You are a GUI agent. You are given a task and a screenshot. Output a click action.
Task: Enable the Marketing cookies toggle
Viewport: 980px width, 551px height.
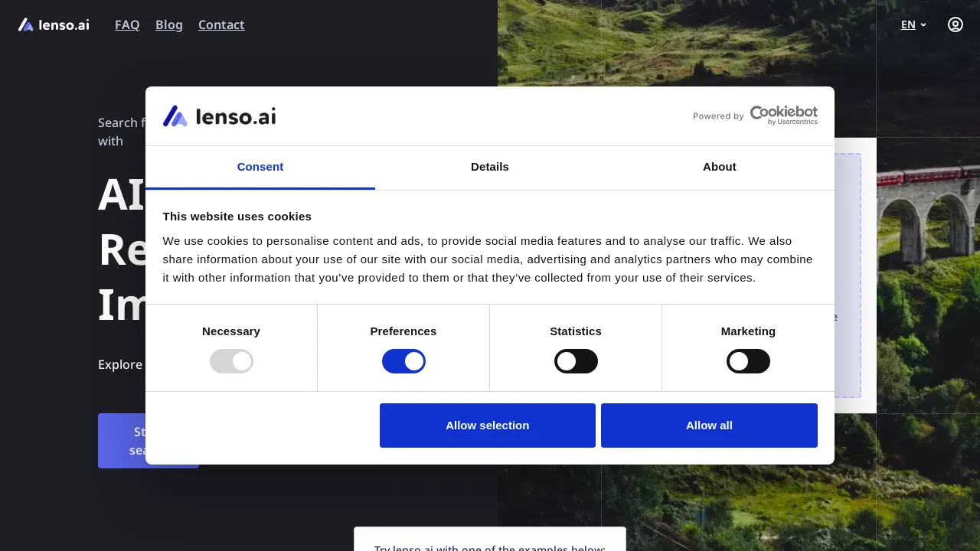(748, 360)
